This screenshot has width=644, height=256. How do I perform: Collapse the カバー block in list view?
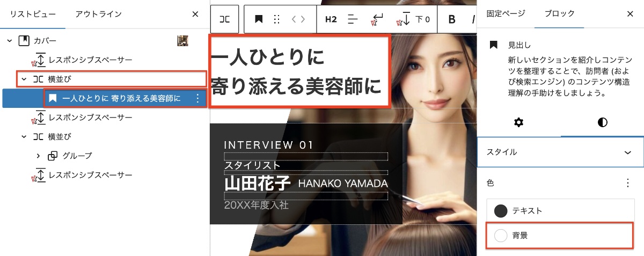(10, 41)
